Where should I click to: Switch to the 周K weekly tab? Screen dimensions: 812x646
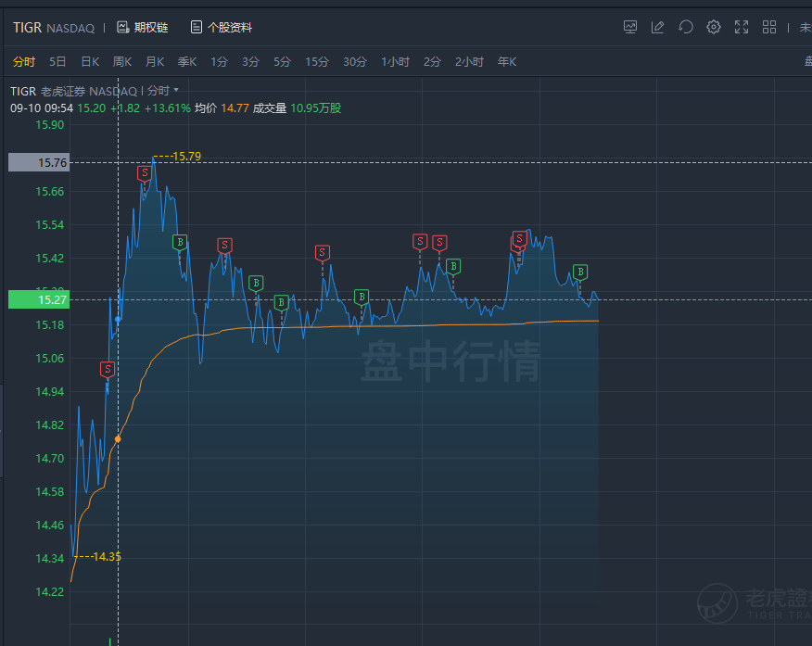click(x=122, y=61)
